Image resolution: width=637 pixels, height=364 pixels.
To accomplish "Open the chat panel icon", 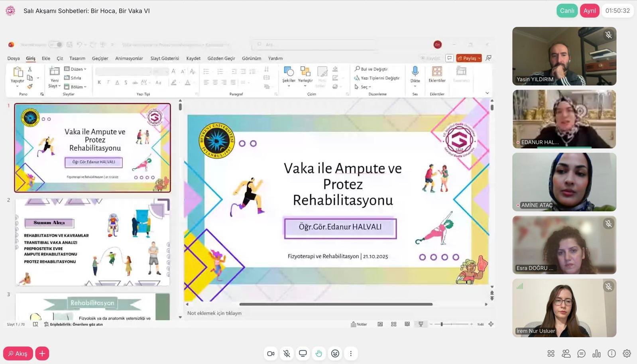I will coord(581,354).
